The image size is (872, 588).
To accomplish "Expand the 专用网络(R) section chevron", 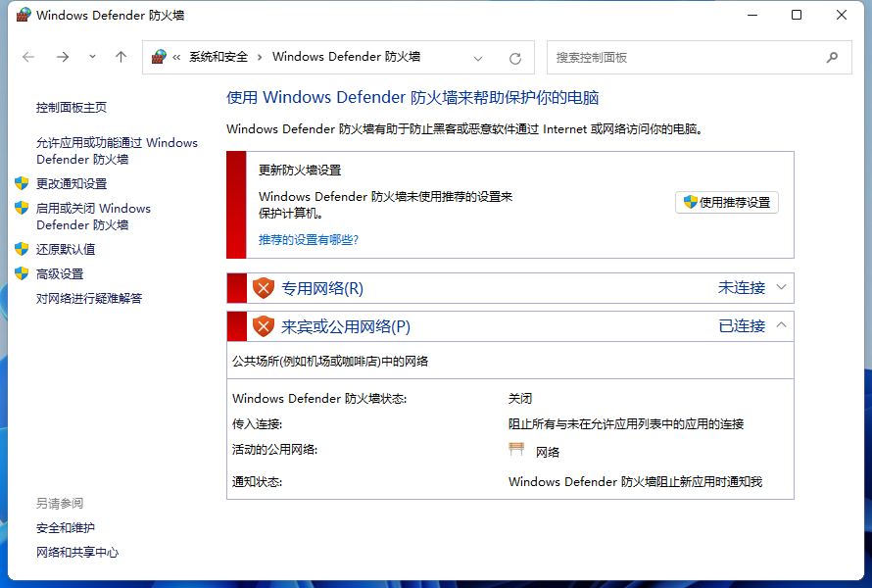I will coord(781,287).
